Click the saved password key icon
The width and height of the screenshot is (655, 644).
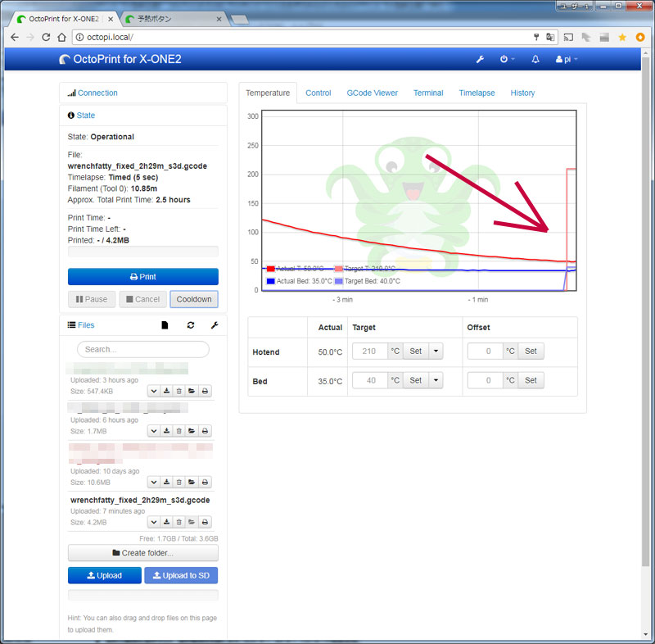536,37
